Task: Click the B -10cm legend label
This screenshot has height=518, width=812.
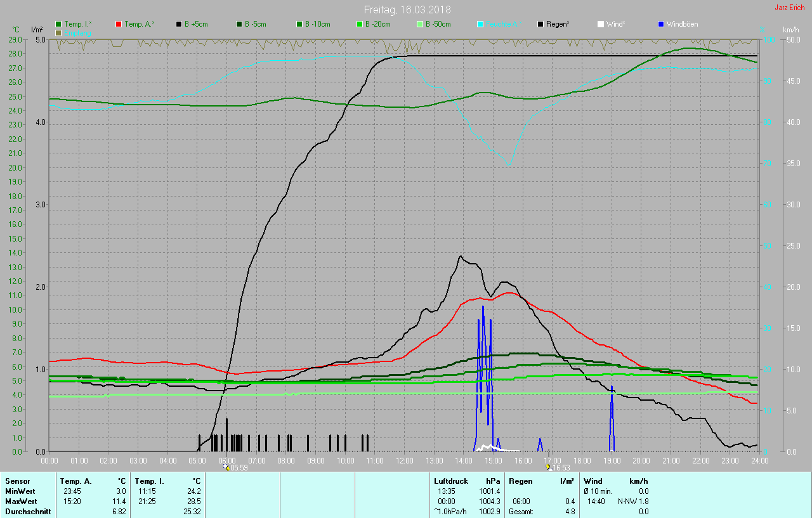Action: (317, 24)
